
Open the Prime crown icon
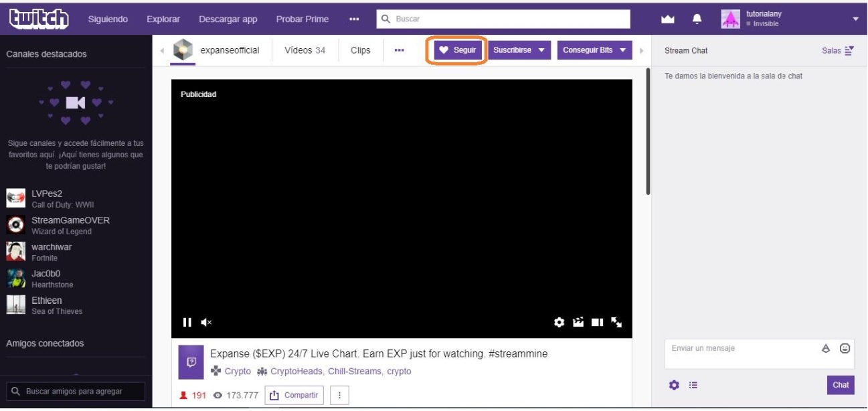coord(667,19)
